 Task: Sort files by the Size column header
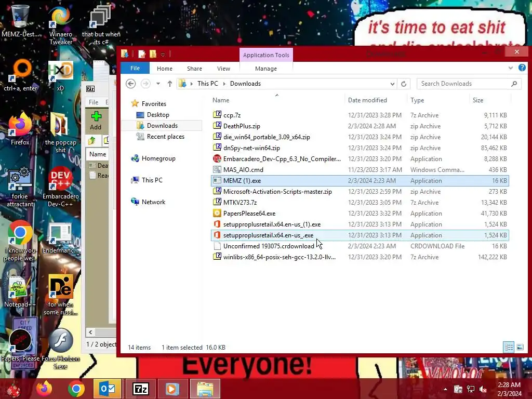tap(490, 100)
